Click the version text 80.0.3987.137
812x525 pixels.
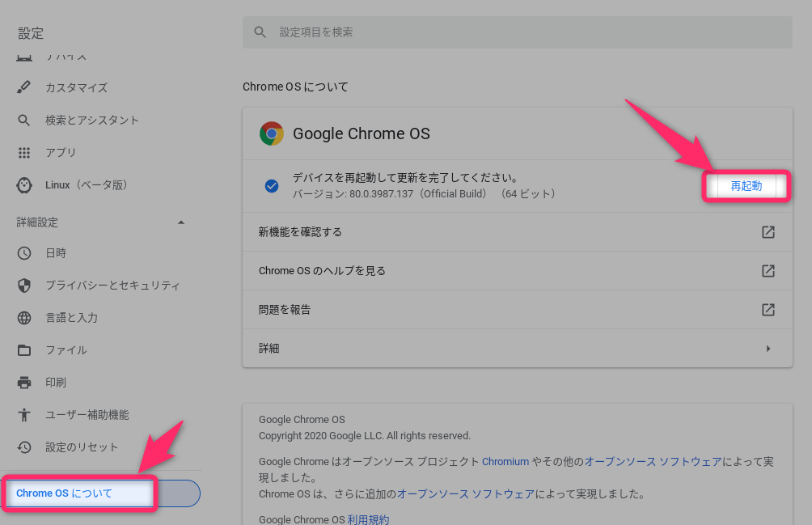click(381, 194)
